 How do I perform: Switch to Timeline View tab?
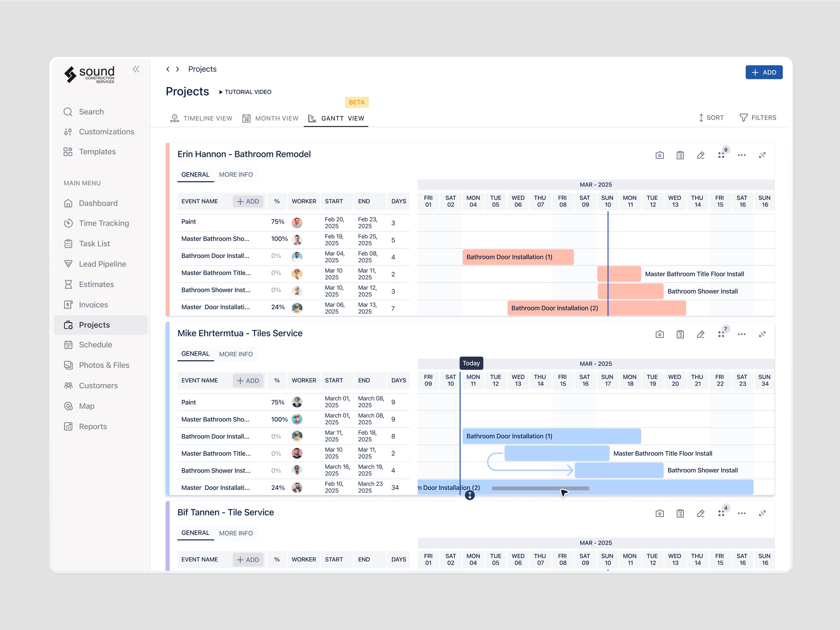201,118
